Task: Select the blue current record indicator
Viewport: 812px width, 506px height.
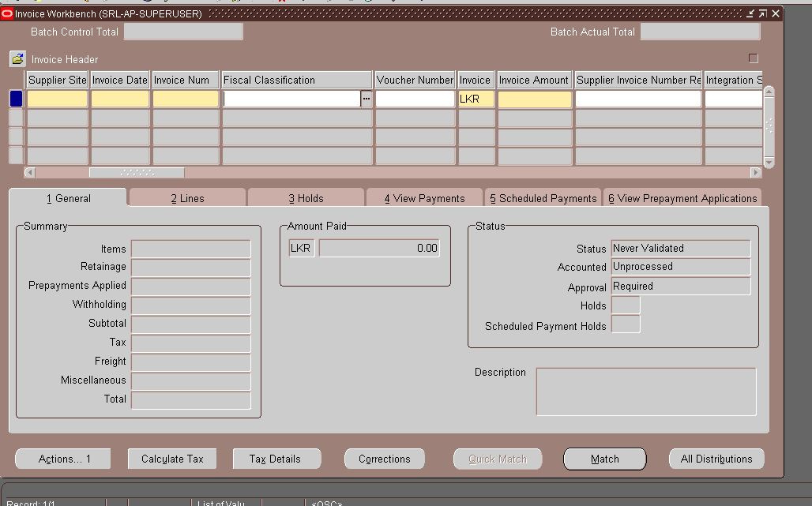Action: (16, 99)
